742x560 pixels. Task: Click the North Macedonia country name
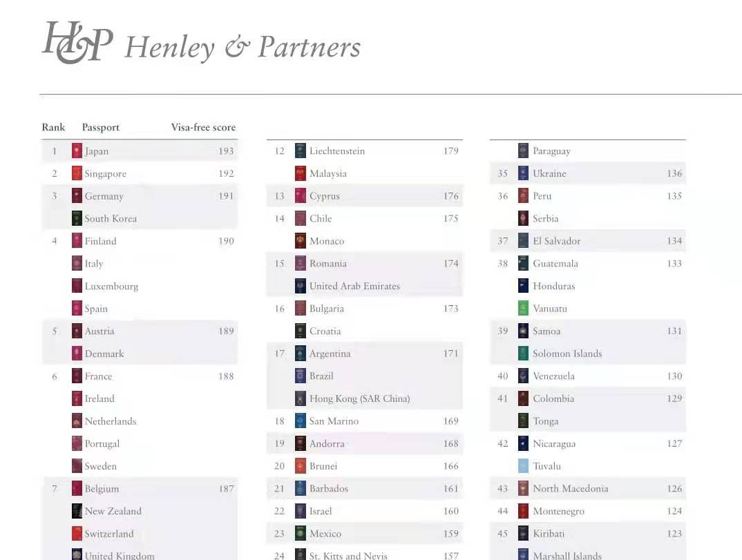point(570,489)
